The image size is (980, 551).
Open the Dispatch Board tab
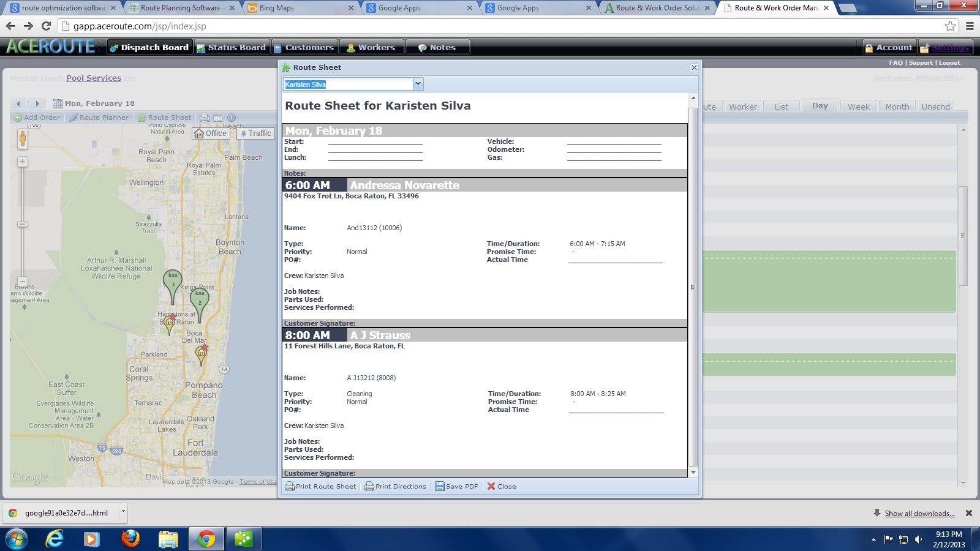tap(149, 47)
